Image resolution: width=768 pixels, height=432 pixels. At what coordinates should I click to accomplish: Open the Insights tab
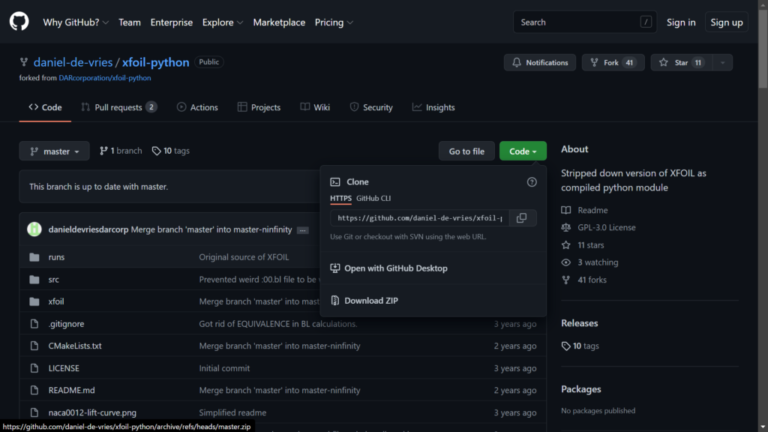click(x=432, y=107)
